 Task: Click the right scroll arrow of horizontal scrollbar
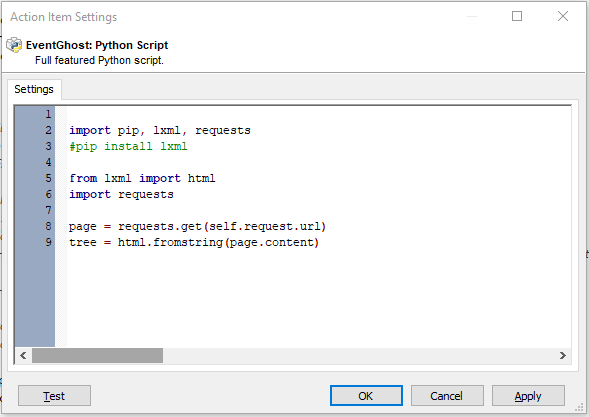pos(562,355)
